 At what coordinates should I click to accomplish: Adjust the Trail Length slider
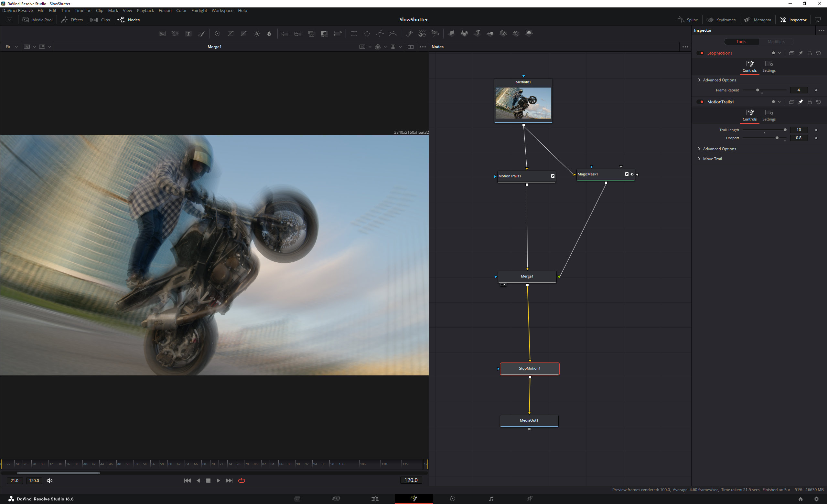tap(785, 130)
